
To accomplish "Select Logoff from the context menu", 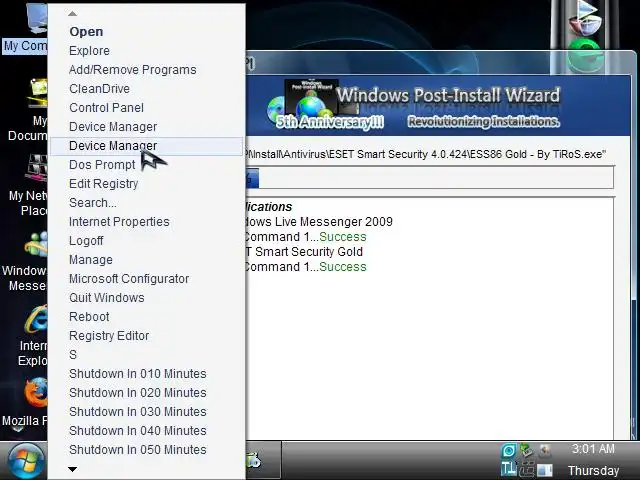I will pos(86,241).
